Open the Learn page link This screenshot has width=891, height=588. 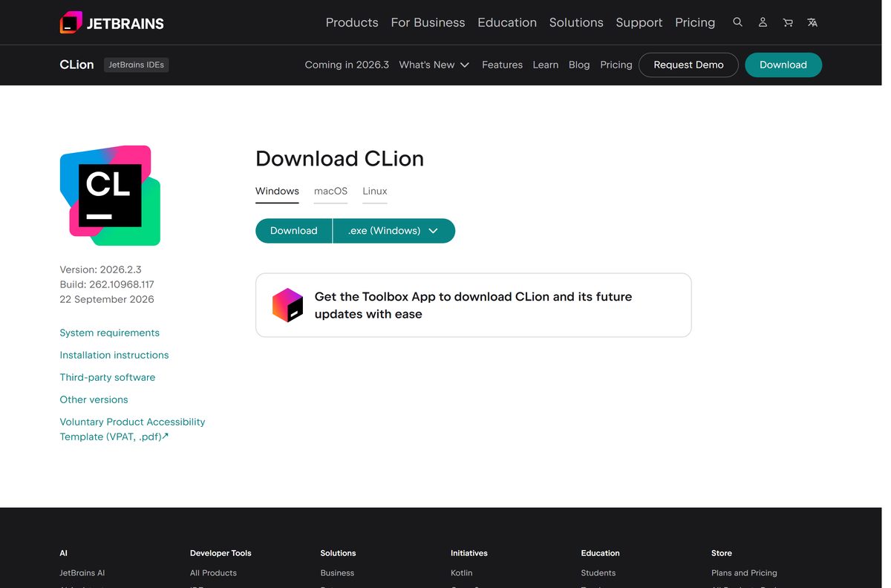[x=546, y=65]
